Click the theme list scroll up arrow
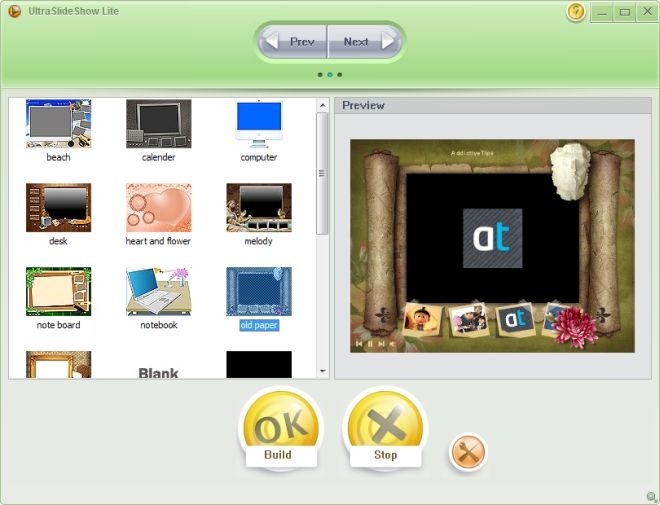Screen dimensions: 660x505 pyautogui.click(x=323, y=105)
